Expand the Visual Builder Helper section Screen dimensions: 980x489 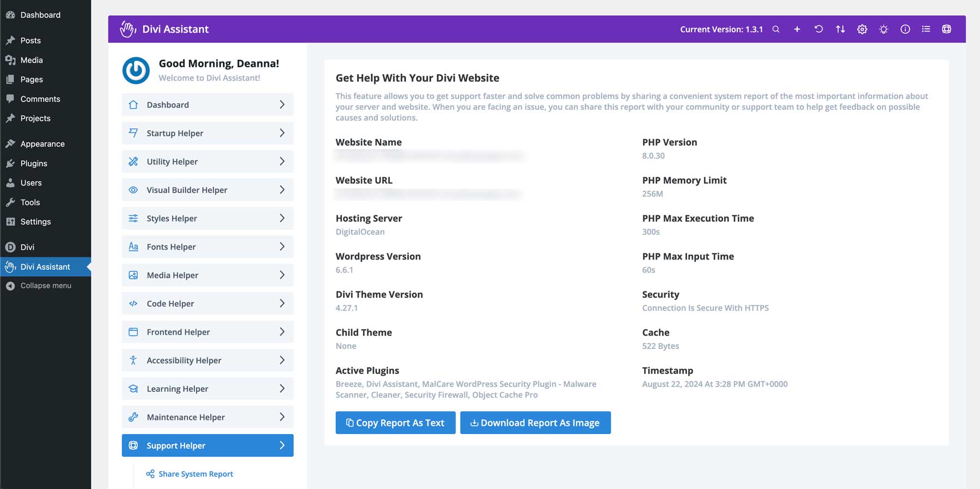pyautogui.click(x=207, y=190)
